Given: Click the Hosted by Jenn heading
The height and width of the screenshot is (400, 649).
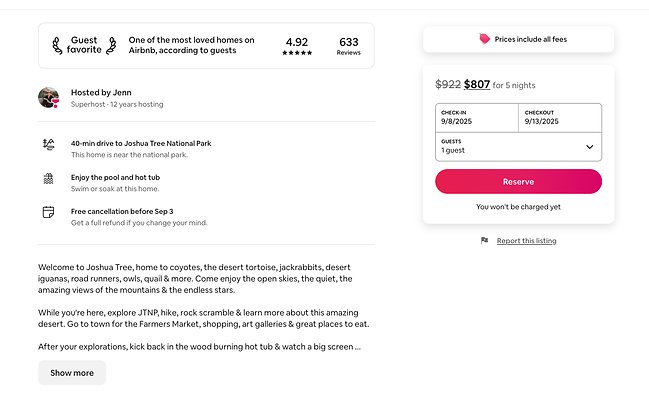Looking at the screenshot, I should (x=102, y=92).
